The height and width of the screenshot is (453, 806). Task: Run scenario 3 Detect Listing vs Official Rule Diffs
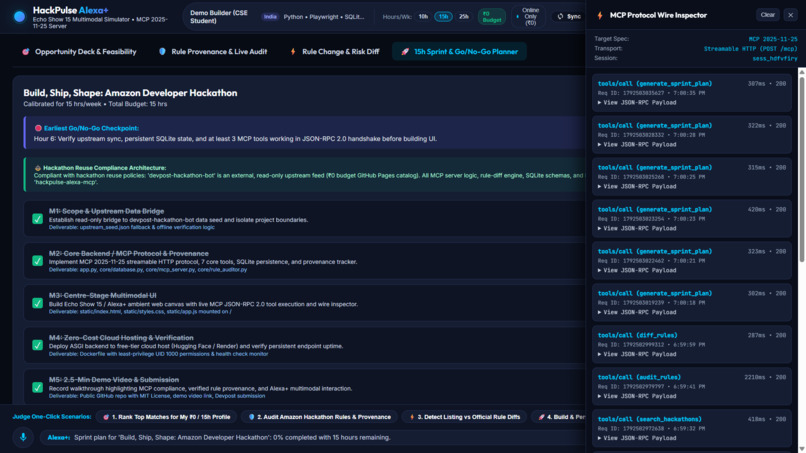(465, 417)
